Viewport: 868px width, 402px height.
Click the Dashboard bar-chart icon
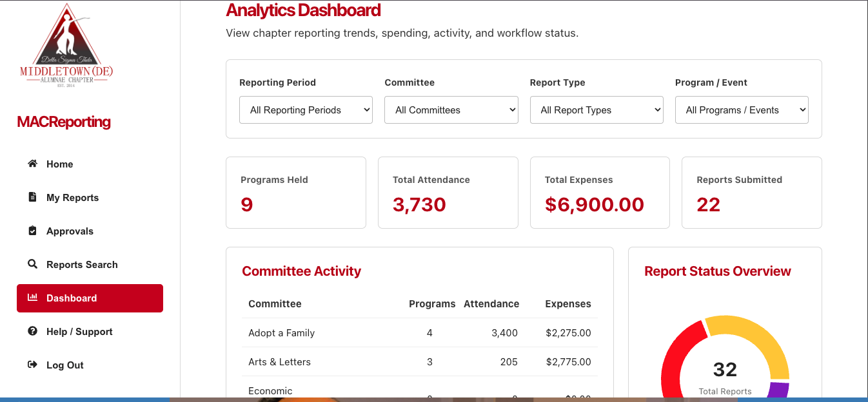point(32,298)
